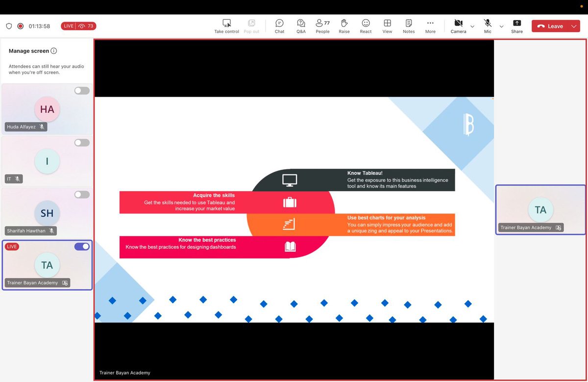588x382 pixels.
Task: Click the open book icon on the slide
Action: pyautogui.click(x=291, y=247)
